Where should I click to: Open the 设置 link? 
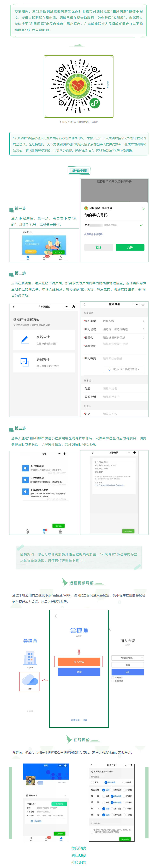(x=85, y=720)
